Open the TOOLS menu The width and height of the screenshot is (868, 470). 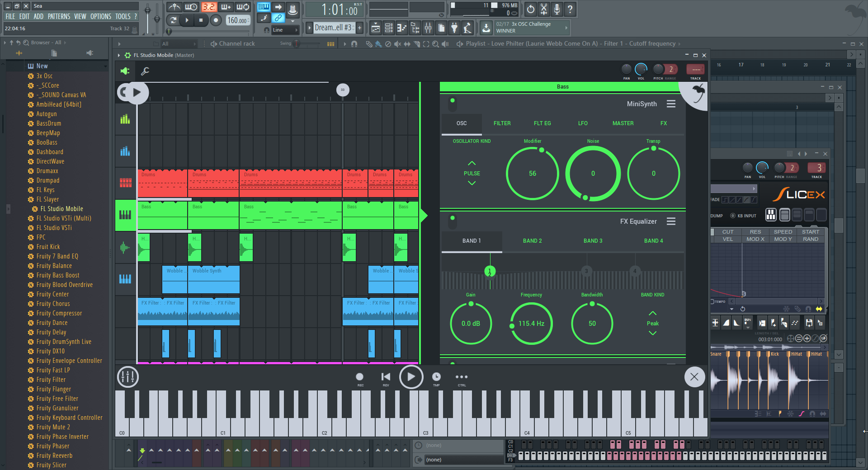click(123, 16)
